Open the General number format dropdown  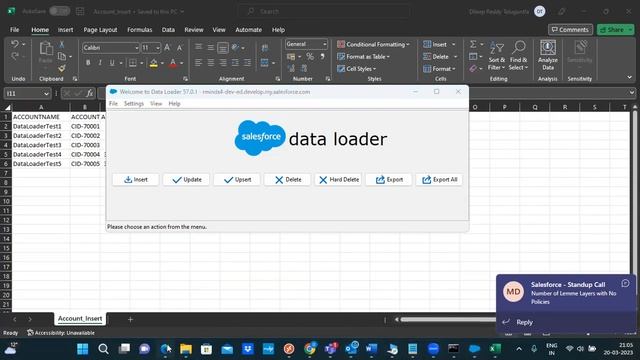point(324,44)
